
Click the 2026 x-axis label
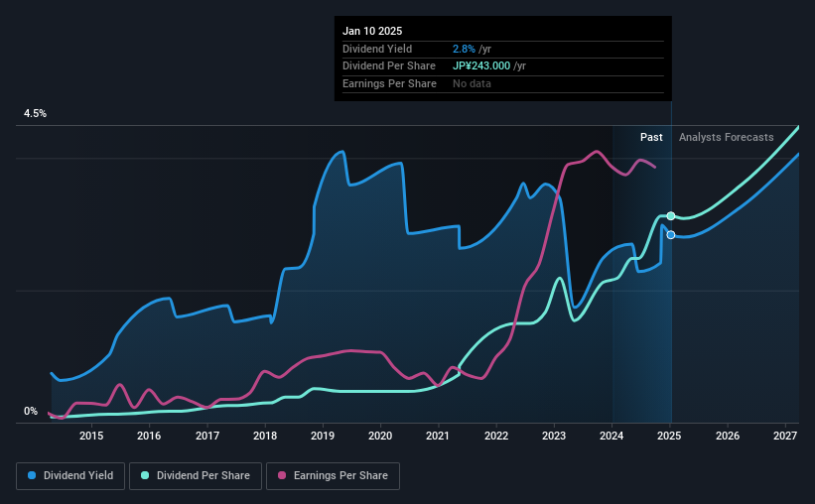click(728, 436)
